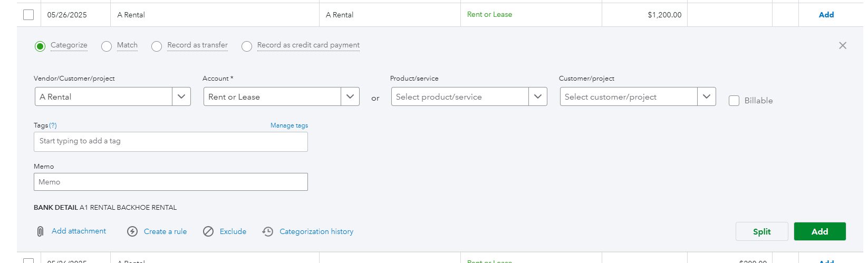
Task: Tick the 05/26/2025 transaction row checkbox
Action: coord(28,15)
